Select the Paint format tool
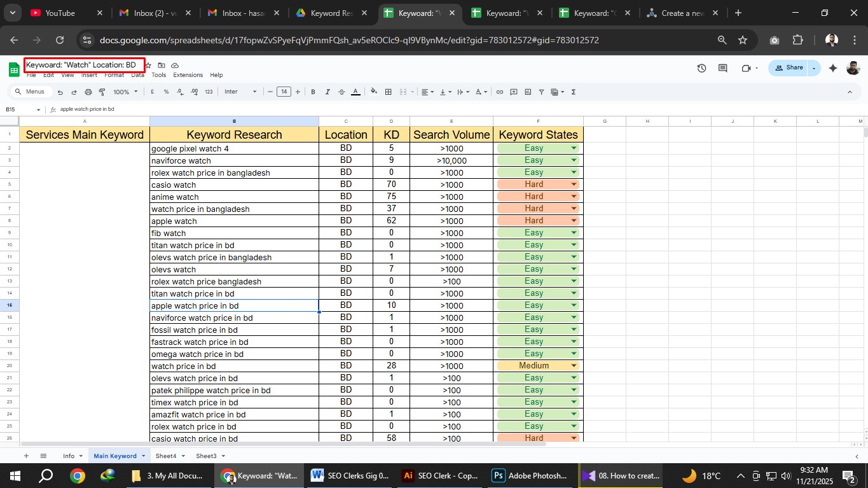Viewport: 868px width, 488px height. (101, 92)
